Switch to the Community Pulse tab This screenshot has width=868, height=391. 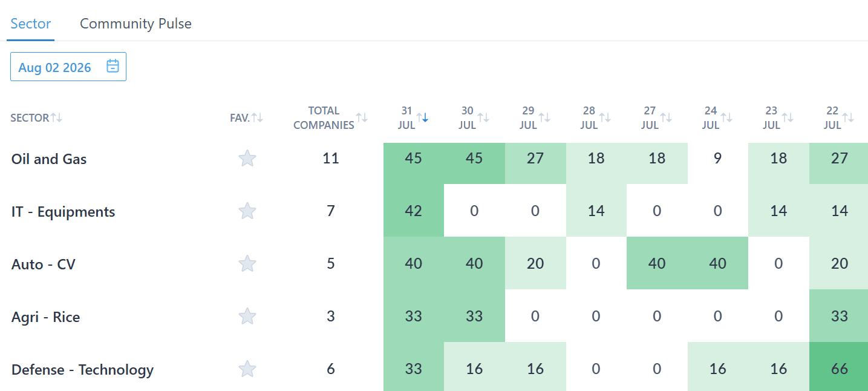135,24
